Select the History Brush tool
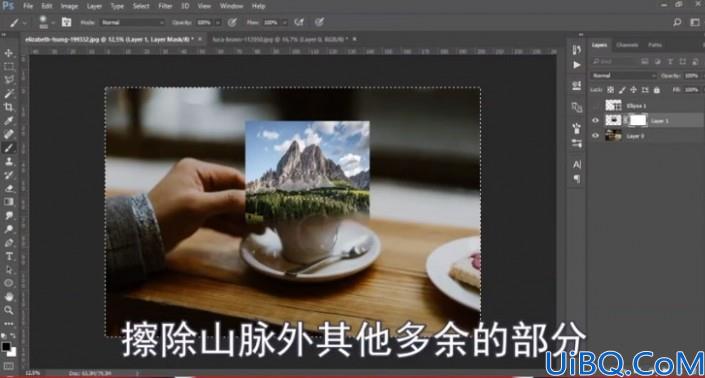Screen dimensions: 705x378 click(x=9, y=175)
